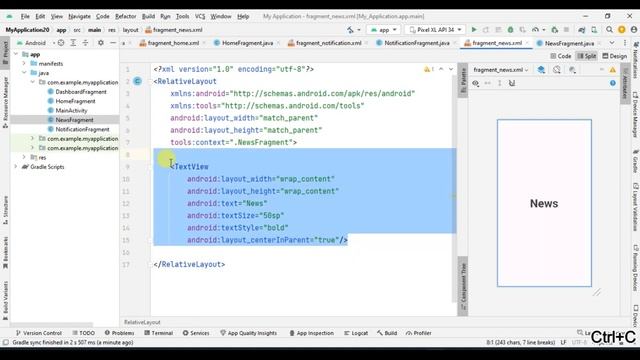This screenshot has height=360, width=640.
Task: Open the Refactor menu
Action: pyautogui.click(x=125, y=16)
